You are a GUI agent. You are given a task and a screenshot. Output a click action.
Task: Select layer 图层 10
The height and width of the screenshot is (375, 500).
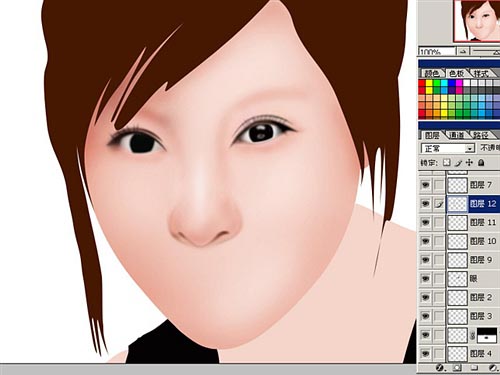coord(459,241)
